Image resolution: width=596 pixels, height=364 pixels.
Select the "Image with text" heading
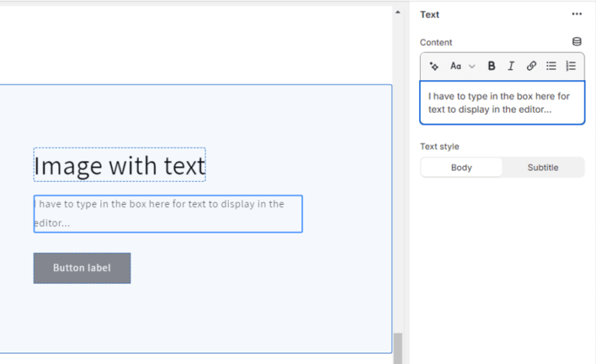pyautogui.click(x=120, y=165)
